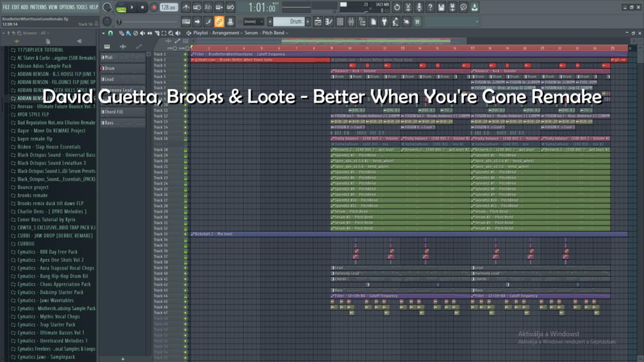Start playback with the play button
The height and width of the screenshot is (362, 644).
click(132, 7)
